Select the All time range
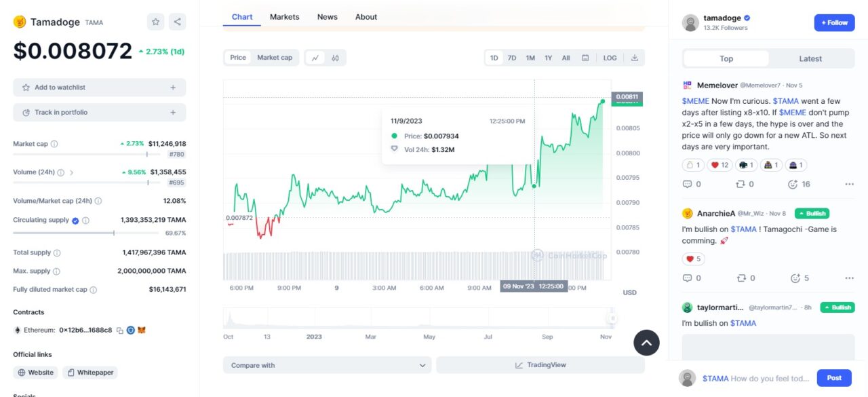This screenshot has width=868, height=397. coord(566,58)
